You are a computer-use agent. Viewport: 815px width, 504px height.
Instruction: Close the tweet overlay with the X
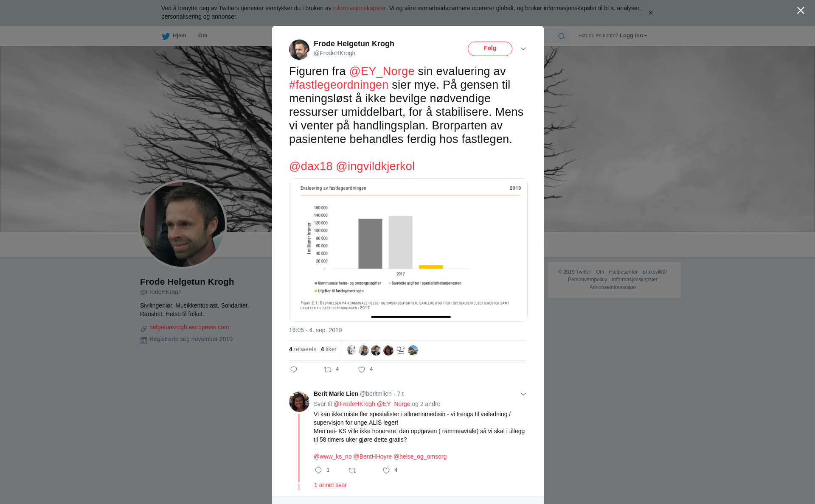pyautogui.click(x=801, y=11)
